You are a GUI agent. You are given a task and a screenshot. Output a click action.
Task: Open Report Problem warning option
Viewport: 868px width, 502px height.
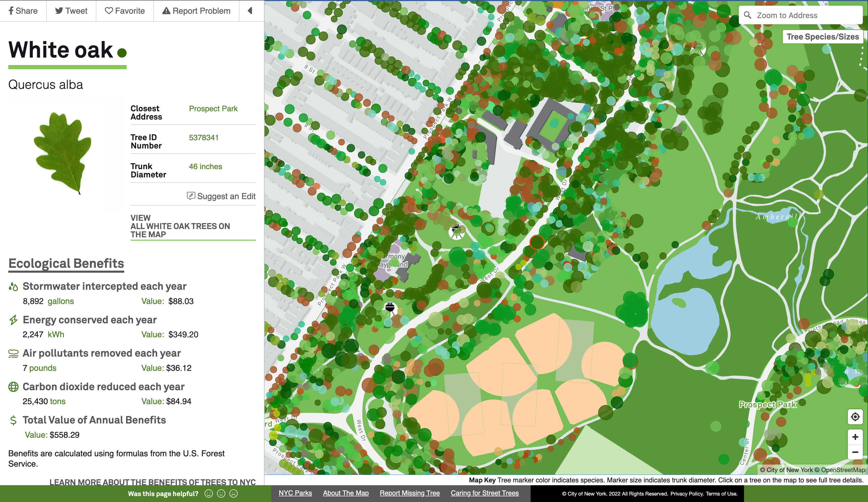pyautogui.click(x=196, y=11)
